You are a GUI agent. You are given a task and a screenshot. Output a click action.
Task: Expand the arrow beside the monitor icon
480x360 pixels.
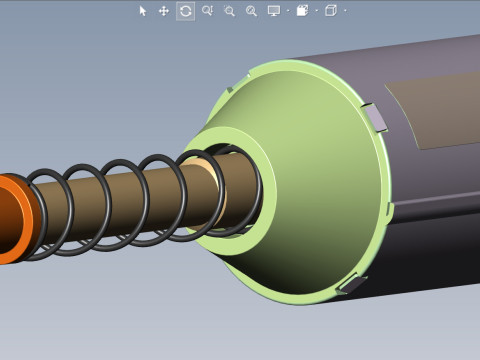[288, 11]
